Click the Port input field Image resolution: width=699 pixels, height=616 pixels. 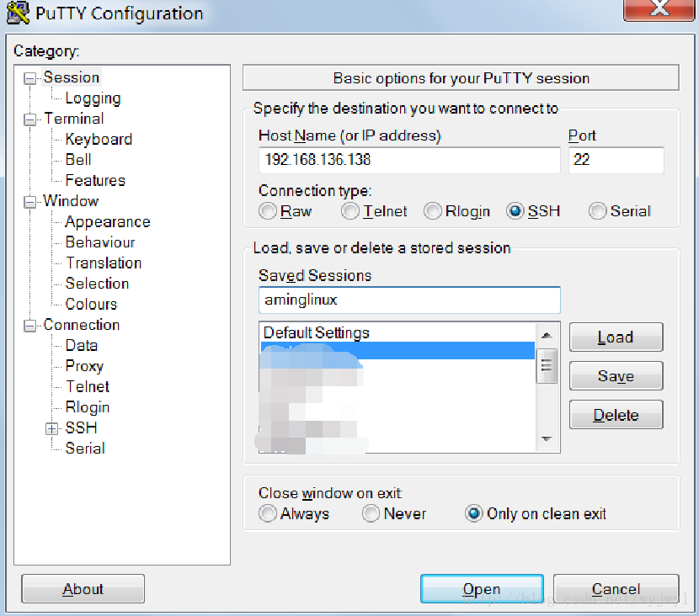tap(616, 160)
